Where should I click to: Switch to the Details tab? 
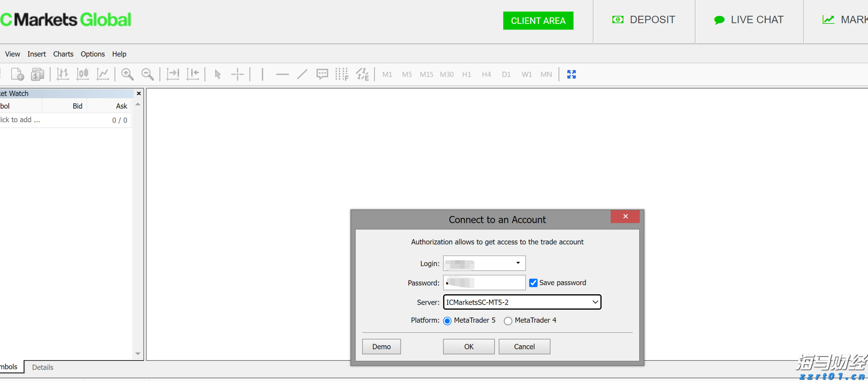[42, 367]
